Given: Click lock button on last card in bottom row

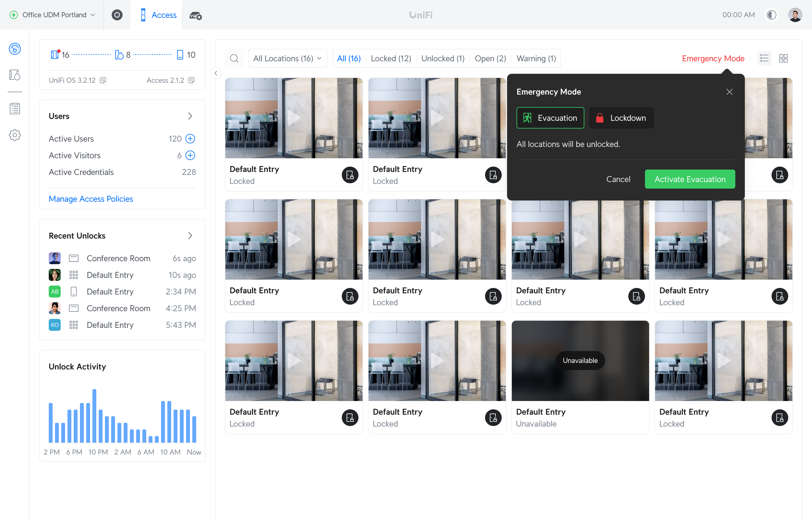Looking at the screenshot, I should click(x=780, y=418).
